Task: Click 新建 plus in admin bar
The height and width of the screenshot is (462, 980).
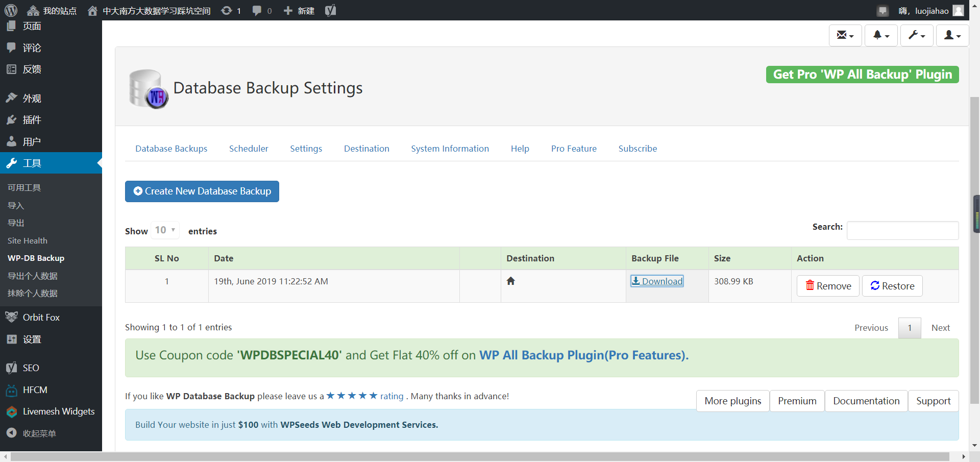Action: [x=299, y=11]
